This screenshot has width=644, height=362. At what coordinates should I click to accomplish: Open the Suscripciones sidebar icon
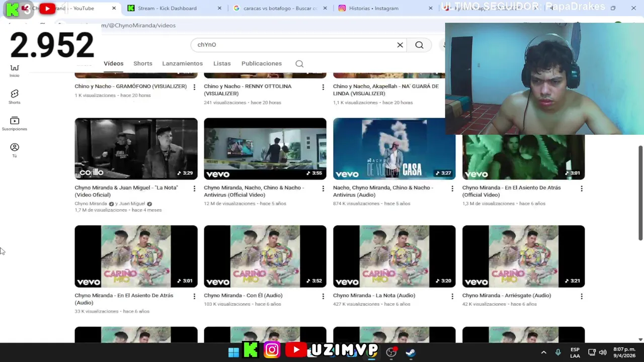click(14, 124)
